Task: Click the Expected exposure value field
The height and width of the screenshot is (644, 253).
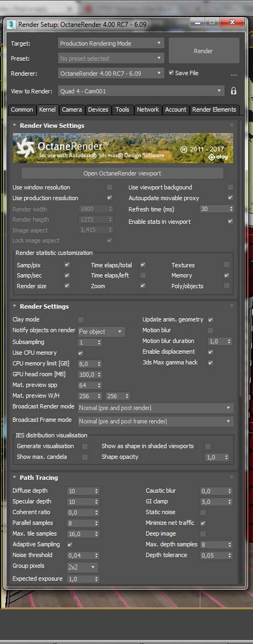Action: click(81, 579)
